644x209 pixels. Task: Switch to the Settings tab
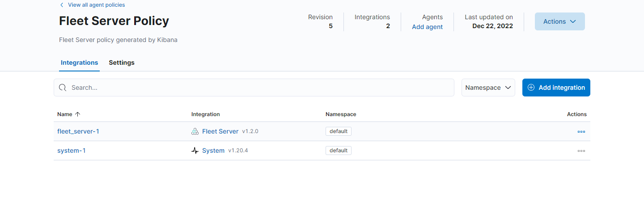(x=122, y=63)
